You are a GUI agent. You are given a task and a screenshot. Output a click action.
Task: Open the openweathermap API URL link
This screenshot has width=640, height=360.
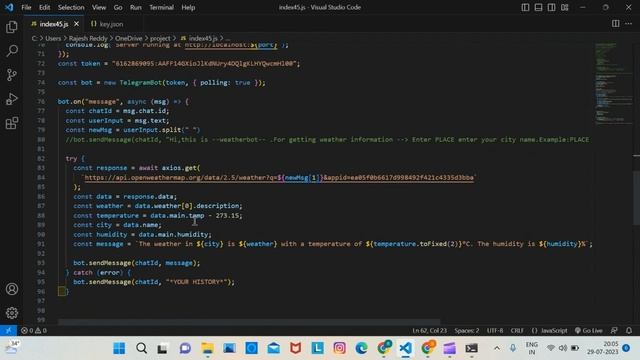279,178
